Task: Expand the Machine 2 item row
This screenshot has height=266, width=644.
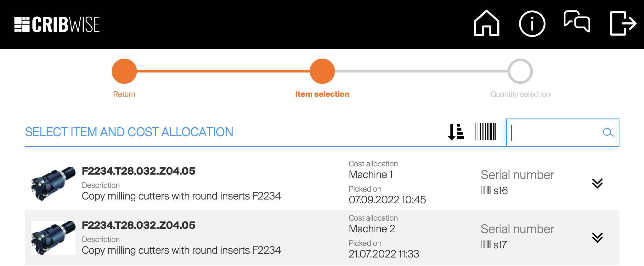Action: (x=597, y=237)
